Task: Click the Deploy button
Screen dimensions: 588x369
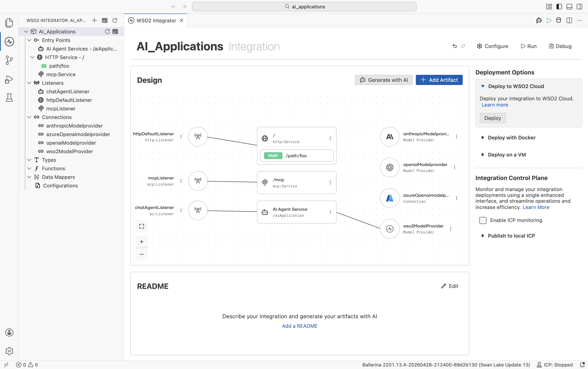Action: tap(492, 118)
